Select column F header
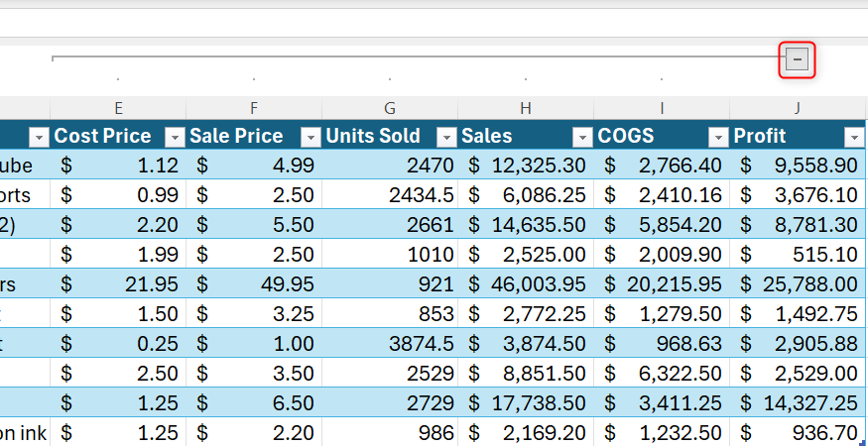The width and height of the screenshot is (868, 446). (254, 108)
